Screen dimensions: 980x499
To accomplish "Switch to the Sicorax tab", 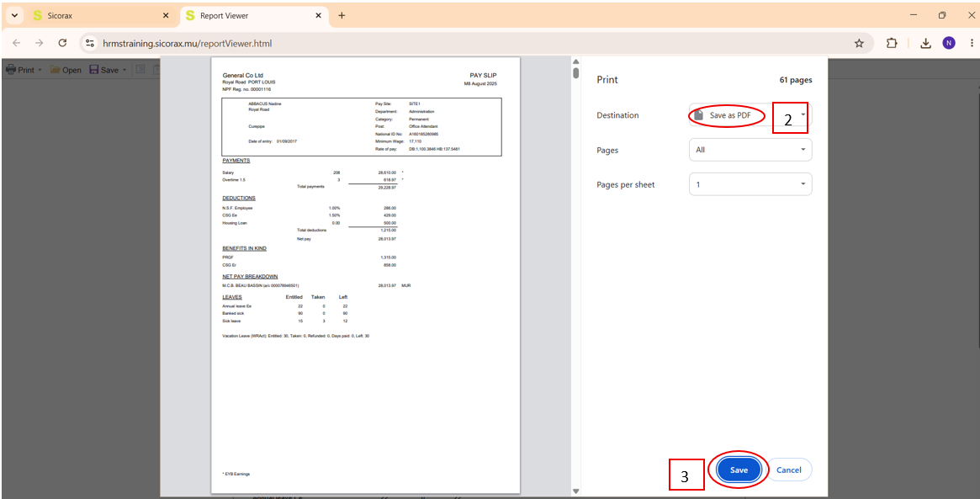I will 101,16.
